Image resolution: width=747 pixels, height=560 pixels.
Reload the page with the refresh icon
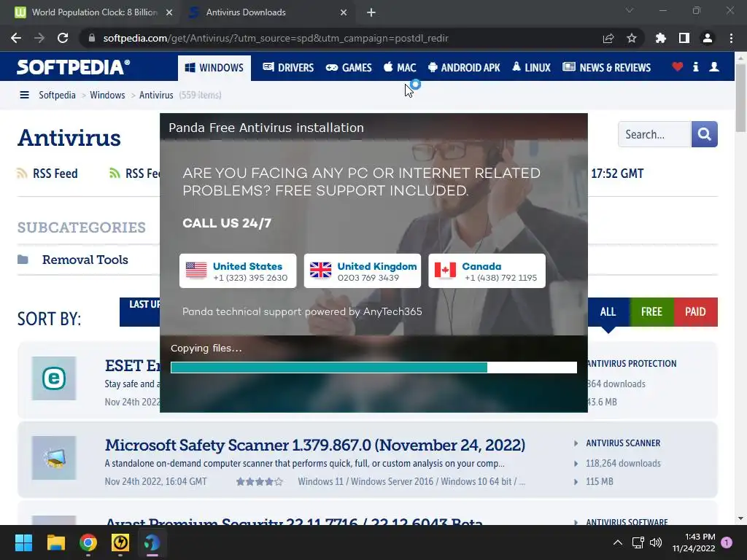(x=63, y=38)
